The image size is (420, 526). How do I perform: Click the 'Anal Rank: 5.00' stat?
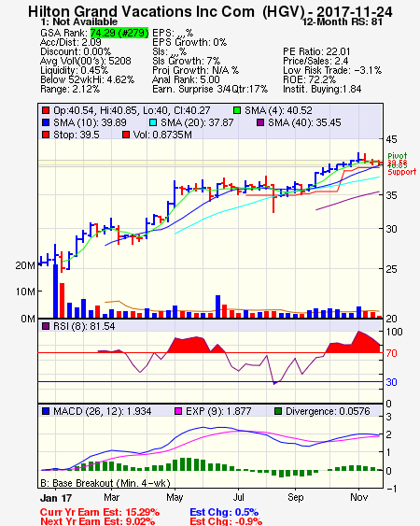point(186,79)
